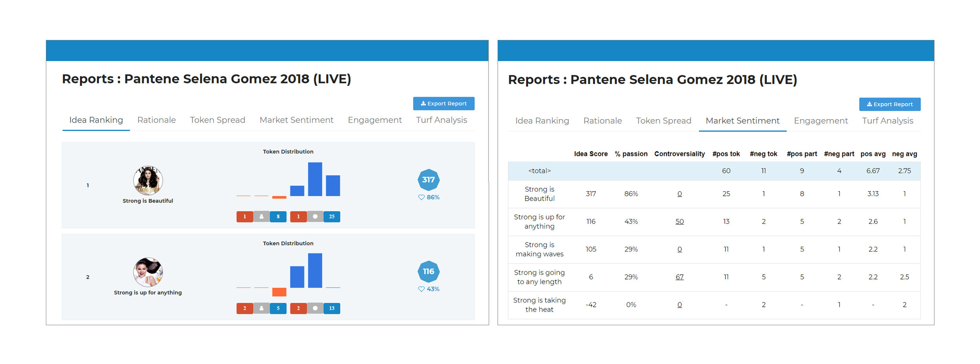Select the Idea Ranking tab in the Idea Ranking panel
The image size is (980, 364).
(x=96, y=120)
